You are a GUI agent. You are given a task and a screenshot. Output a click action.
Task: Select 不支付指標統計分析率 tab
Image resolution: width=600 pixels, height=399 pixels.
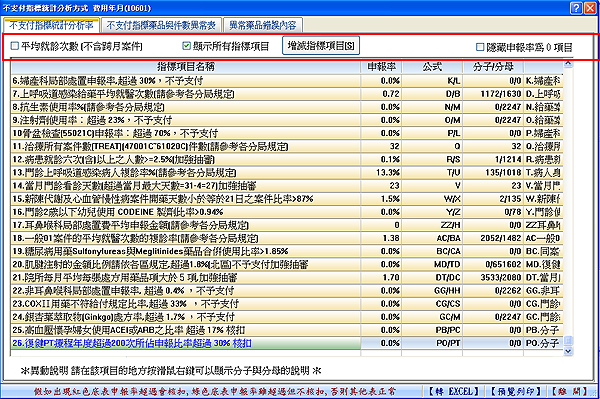click(51, 26)
